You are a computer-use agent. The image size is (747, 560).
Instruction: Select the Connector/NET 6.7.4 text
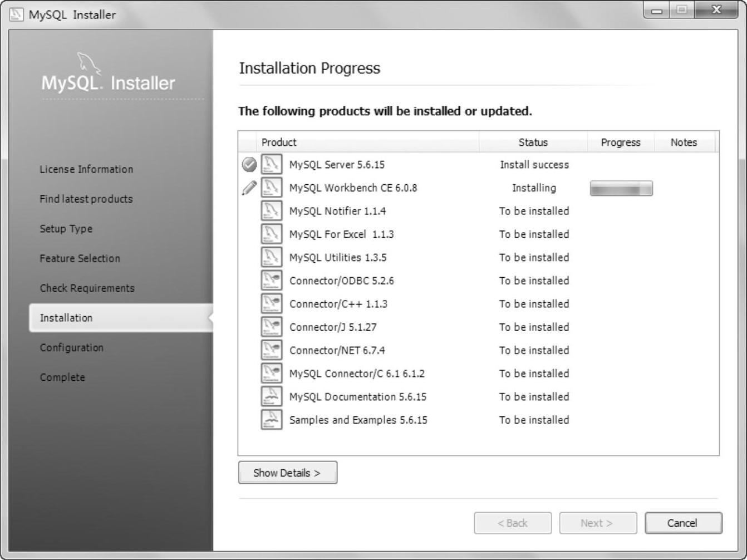337,350
